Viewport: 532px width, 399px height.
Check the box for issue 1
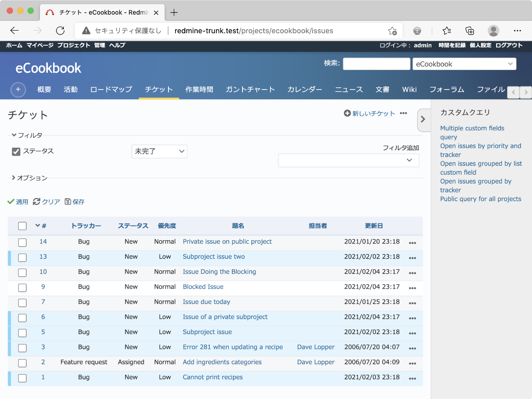click(22, 378)
